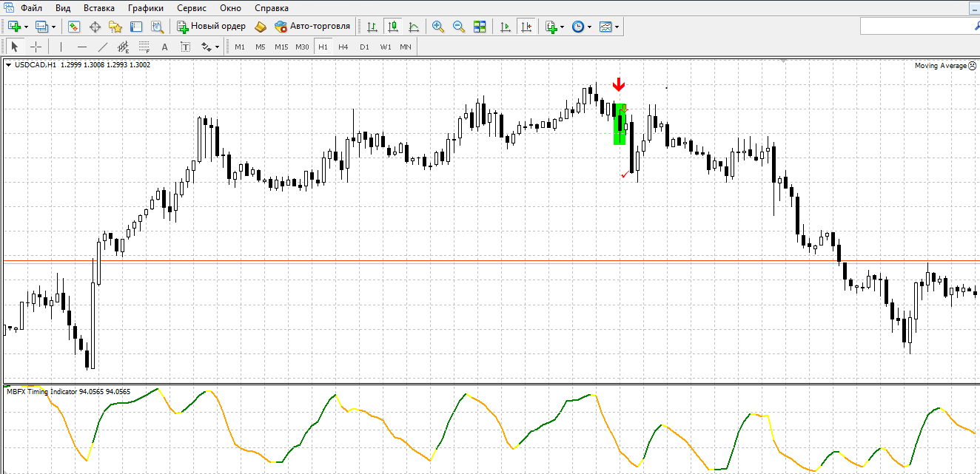Toggle the Auto-trading button

pyautogui.click(x=312, y=27)
